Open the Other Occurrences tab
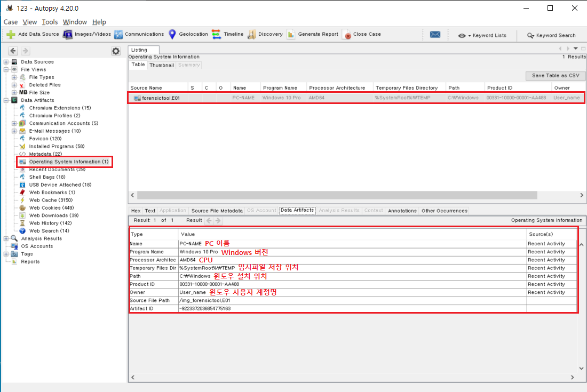Viewport: 587px width, 392px height. click(x=445, y=211)
